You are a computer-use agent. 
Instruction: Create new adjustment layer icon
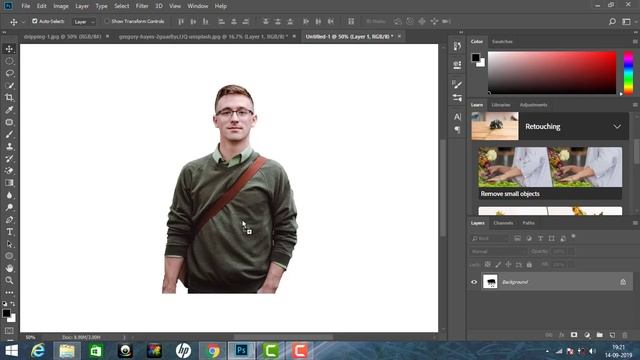587,335
